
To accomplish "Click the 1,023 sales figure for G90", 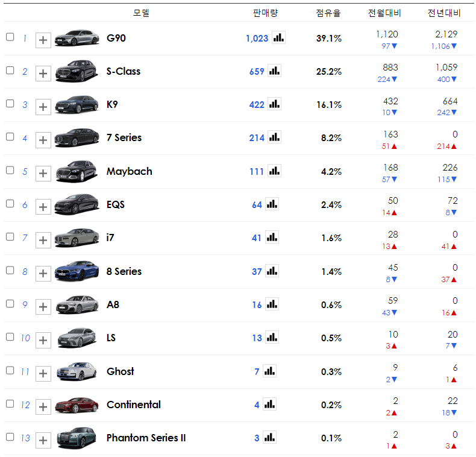I will 257,39.
